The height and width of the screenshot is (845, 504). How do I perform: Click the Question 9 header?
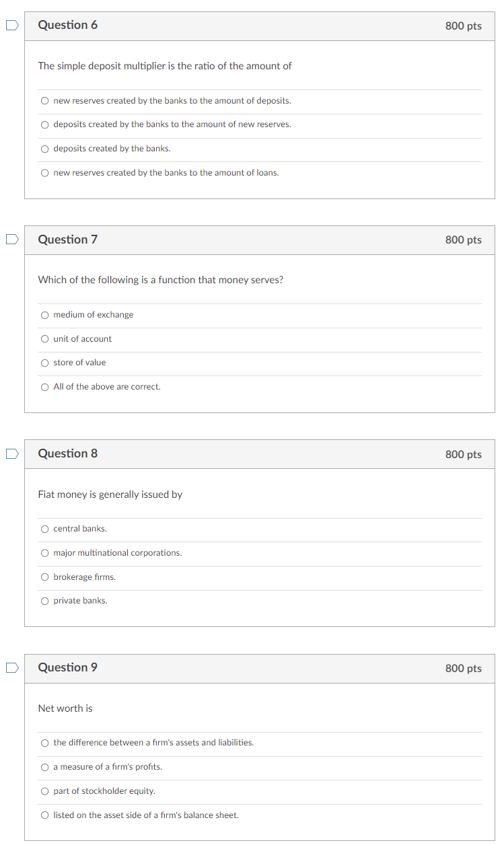(x=68, y=667)
